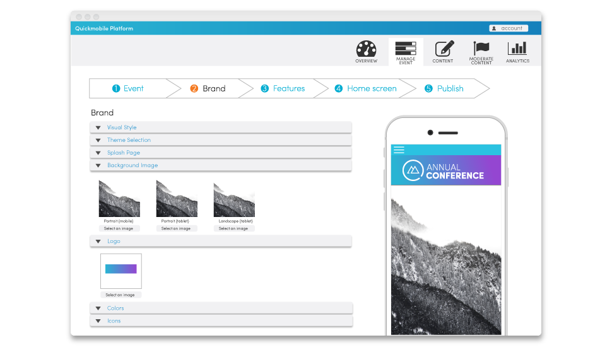Viewport: 612px width, 364px height.
Task: Expand the Colors section
Action: [115, 308]
